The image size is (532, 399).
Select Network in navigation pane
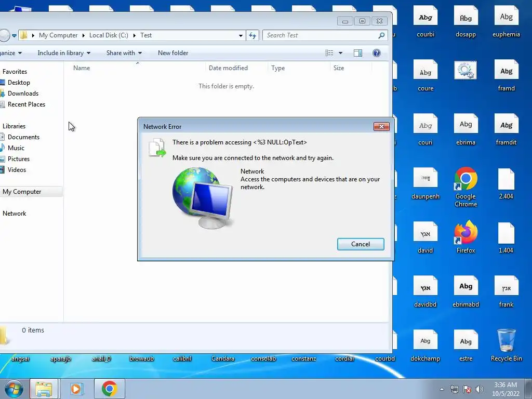click(14, 214)
